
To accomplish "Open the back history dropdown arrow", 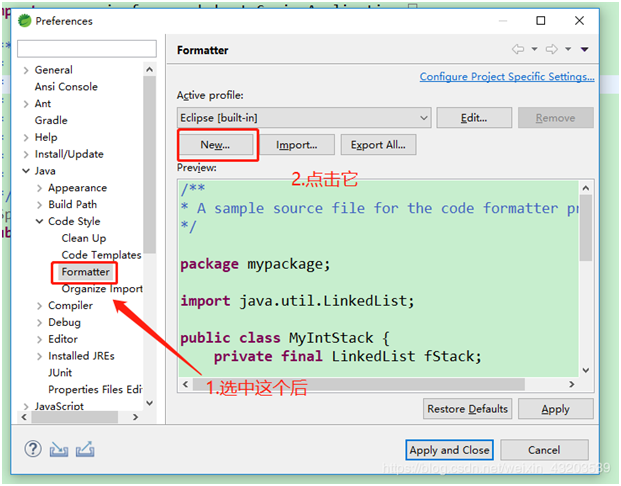I will (x=534, y=49).
